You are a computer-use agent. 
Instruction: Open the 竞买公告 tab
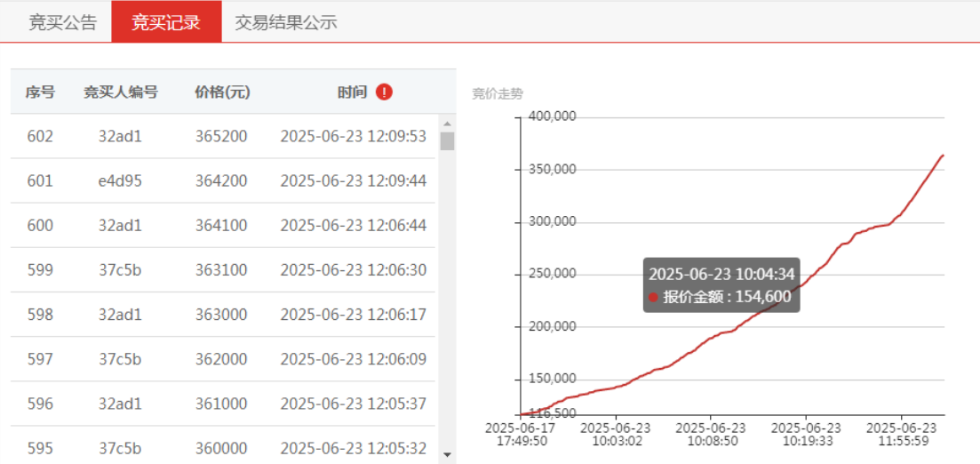click(x=62, y=22)
